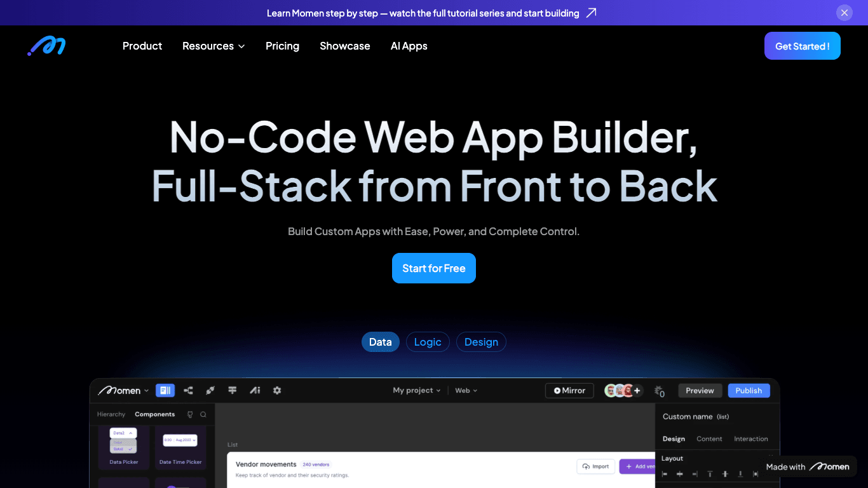Switch to the Hierarchy tab
This screenshot has width=868, height=488.
(x=111, y=414)
